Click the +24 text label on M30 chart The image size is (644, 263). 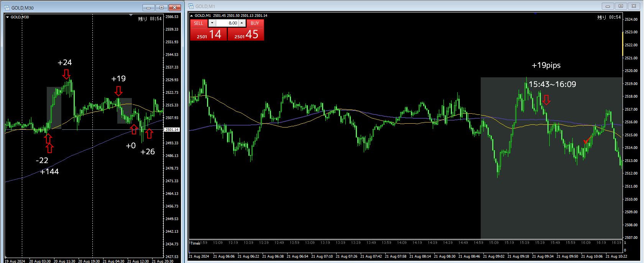pos(65,62)
